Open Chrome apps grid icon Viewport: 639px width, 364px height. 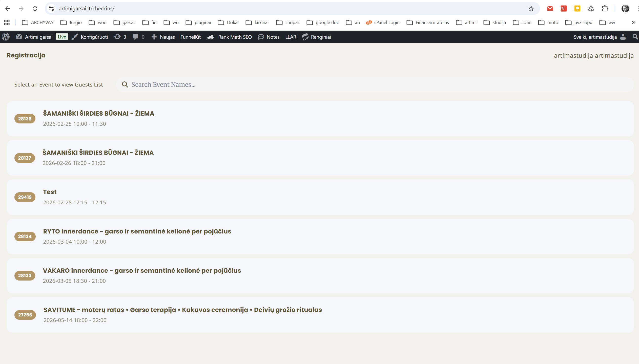[x=7, y=23]
